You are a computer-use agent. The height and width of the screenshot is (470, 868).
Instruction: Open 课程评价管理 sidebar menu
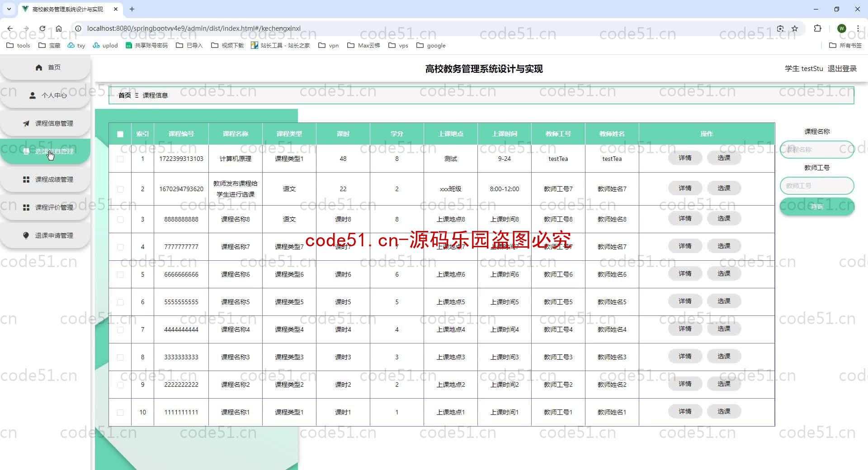click(45, 207)
